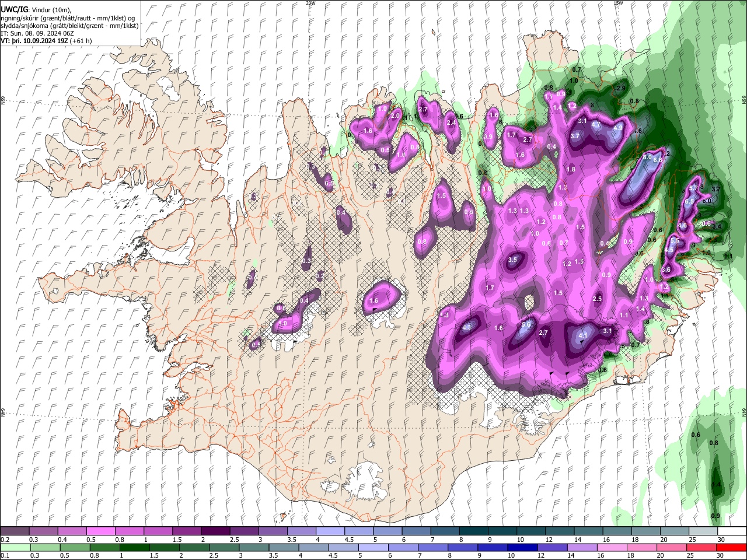Click the '6.0' value on the map
This screenshot has width=747, height=560.
coord(707,201)
